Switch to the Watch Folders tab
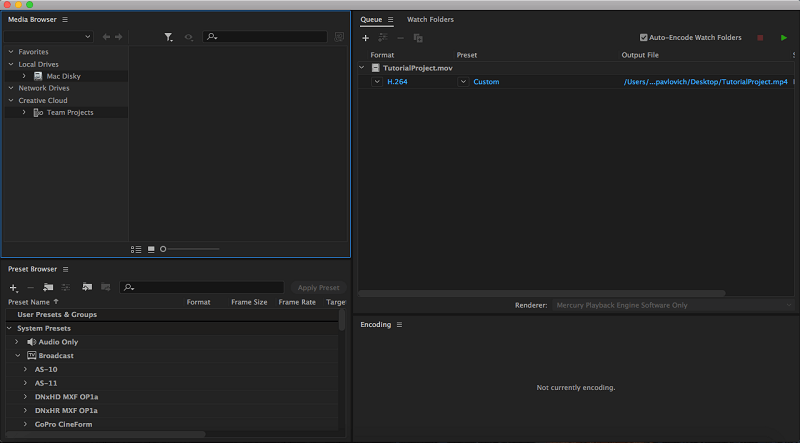This screenshot has width=800, height=443. tap(430, 19)
